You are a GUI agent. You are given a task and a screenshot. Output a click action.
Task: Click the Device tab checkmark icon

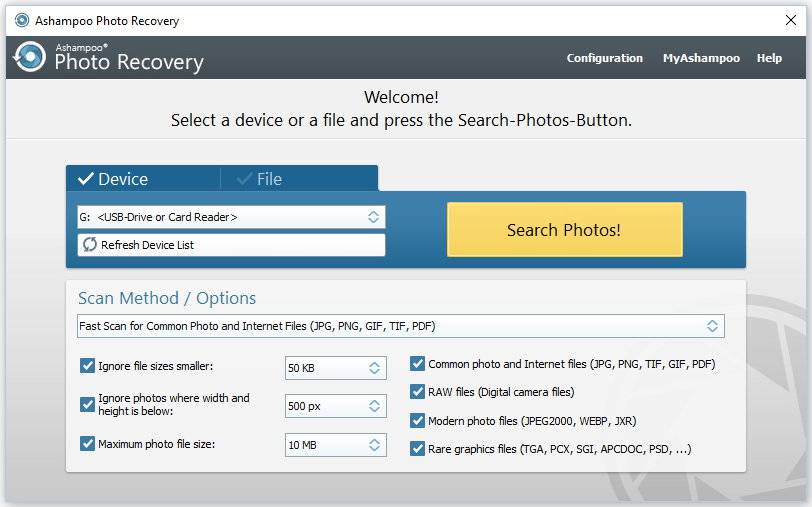click(x=85, y=180)
